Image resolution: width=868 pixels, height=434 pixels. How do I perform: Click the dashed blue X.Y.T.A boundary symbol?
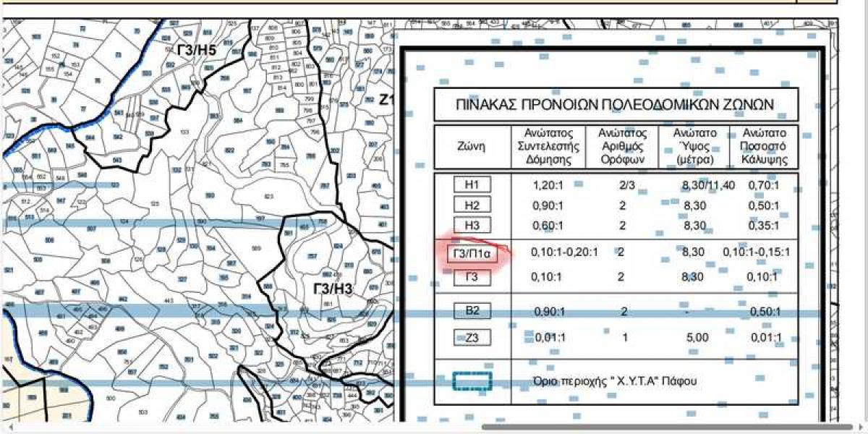coord(472,381)
